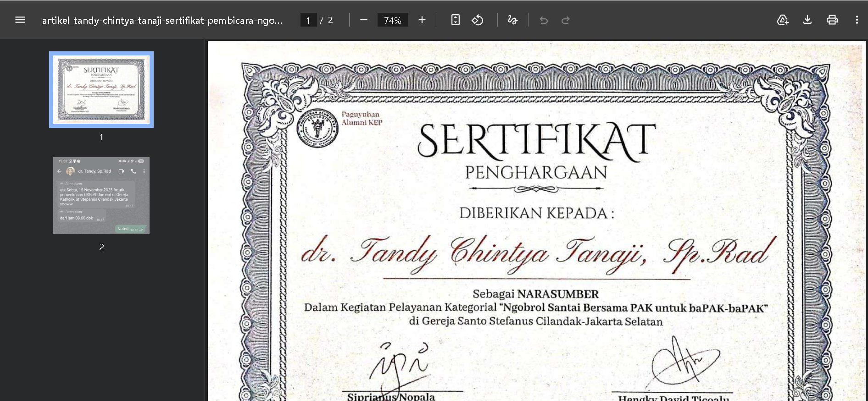
Task: Rotate the document counterclockwise
Action: pyautogui.click(x=478, y=20)
